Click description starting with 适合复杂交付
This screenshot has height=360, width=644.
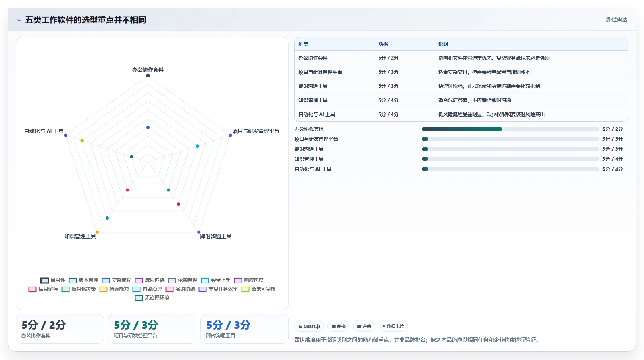point(484,72)
